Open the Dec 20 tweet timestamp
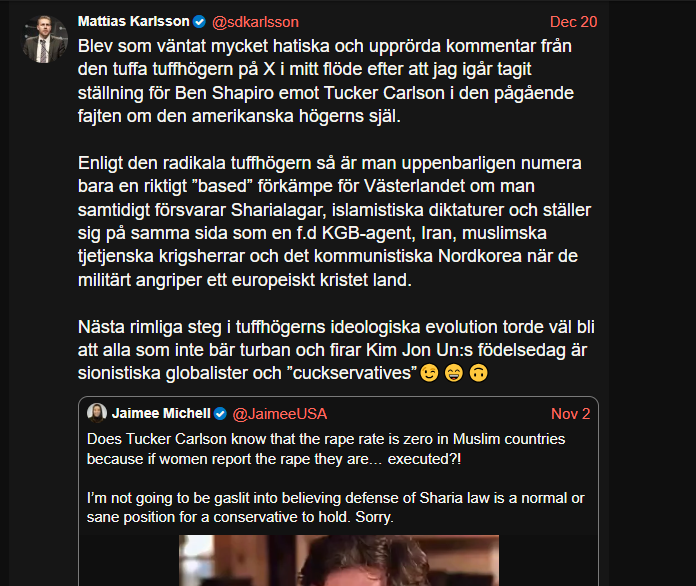Image resolution: width=696 pixels, height=586 pixels. 573,22
